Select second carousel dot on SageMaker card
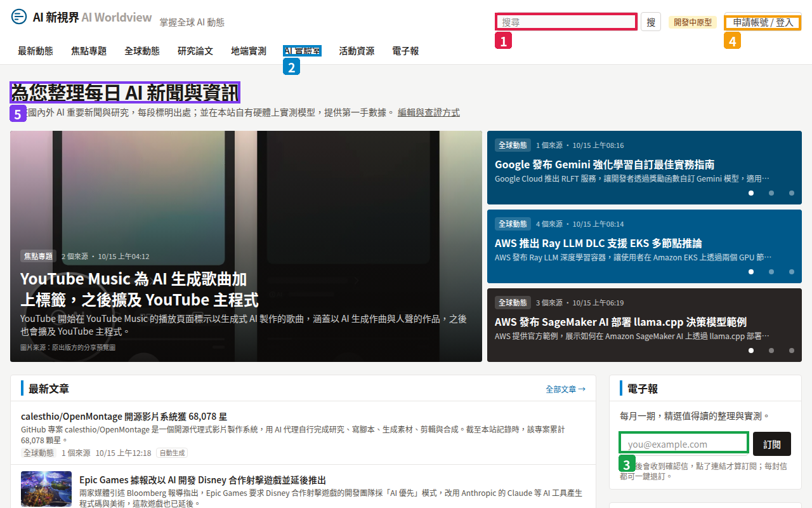 pos(771,351)
